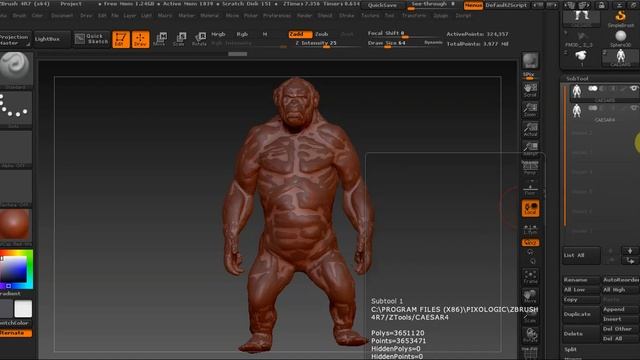Image resolution: width=640 pixels, height=360 pixels.
Task: Open the Document menu
Action: click(x=62, y=16)
